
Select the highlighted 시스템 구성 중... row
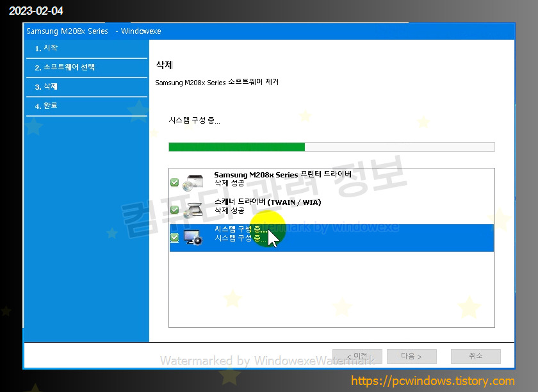[x=332, y=238]
